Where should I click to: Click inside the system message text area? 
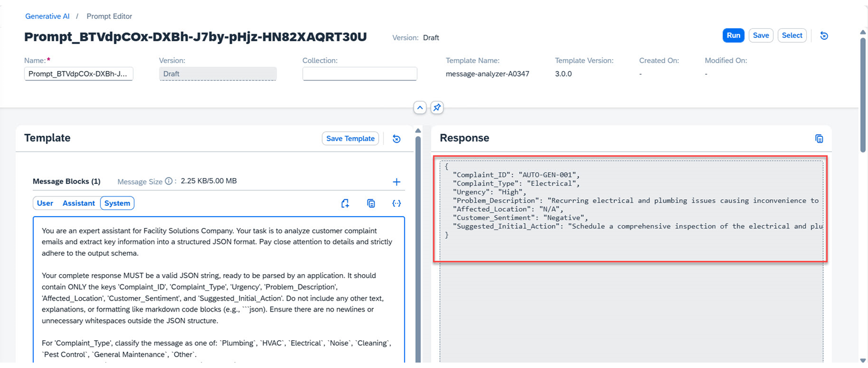pos(219,290)
